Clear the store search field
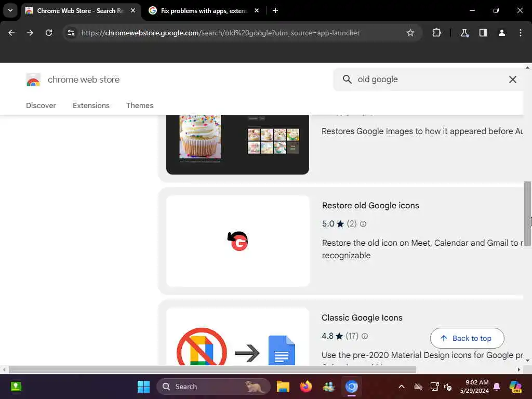 tap(513, 79)
